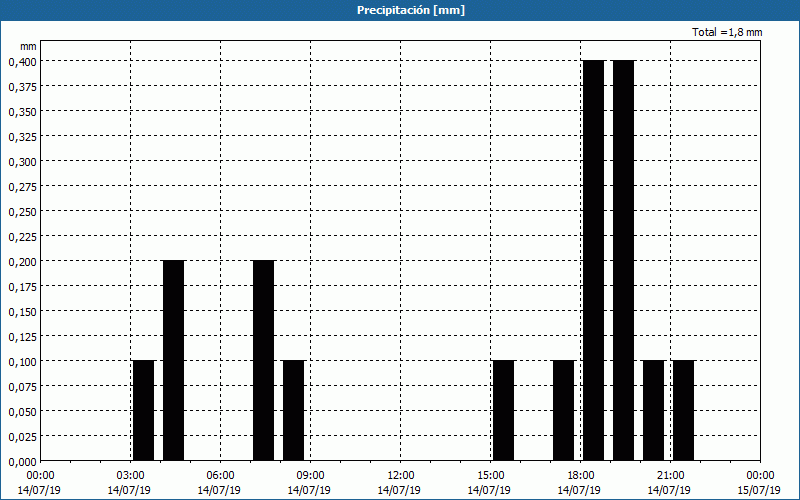Image resolution: width=800 pixels, height=500 pixels.
Task: Click the 00:00 label for 14/07/19
Action: (40, 476)
